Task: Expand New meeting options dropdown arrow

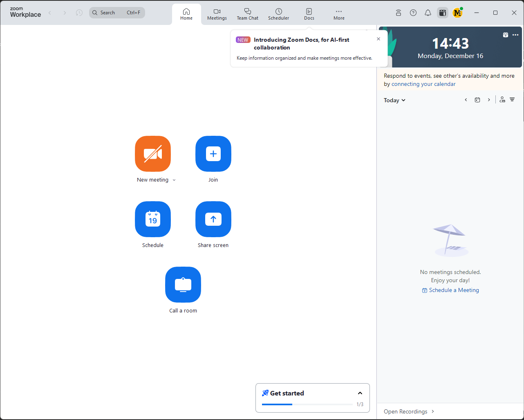Action: point(174,180)
